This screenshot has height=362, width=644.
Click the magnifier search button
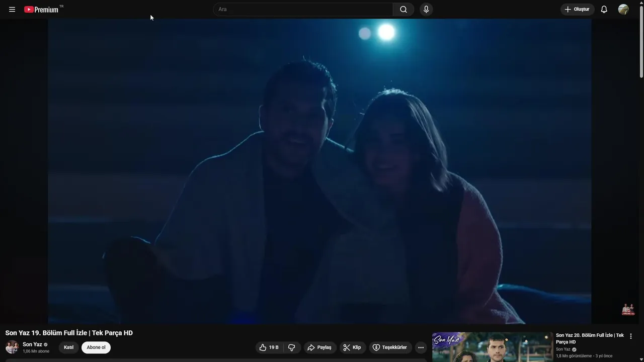click(404, 9)
